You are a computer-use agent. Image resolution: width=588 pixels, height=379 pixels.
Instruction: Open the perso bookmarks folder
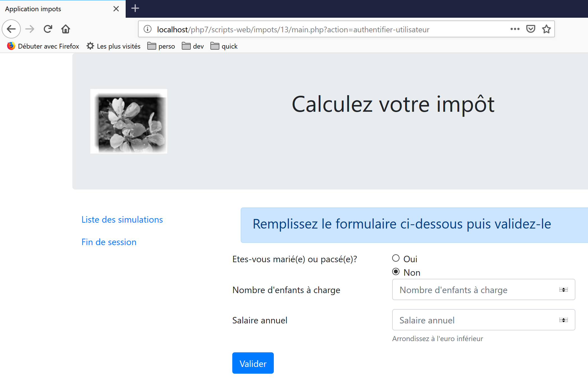(x=161, y=46)
